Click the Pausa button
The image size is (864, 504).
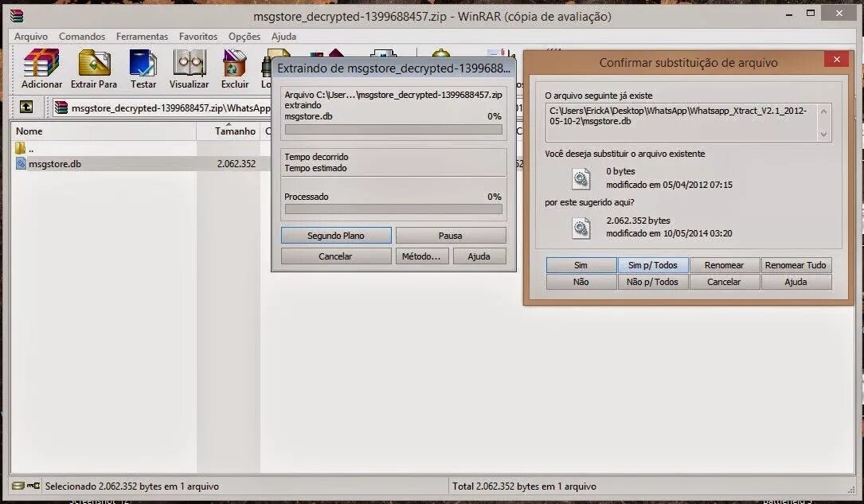451,235
